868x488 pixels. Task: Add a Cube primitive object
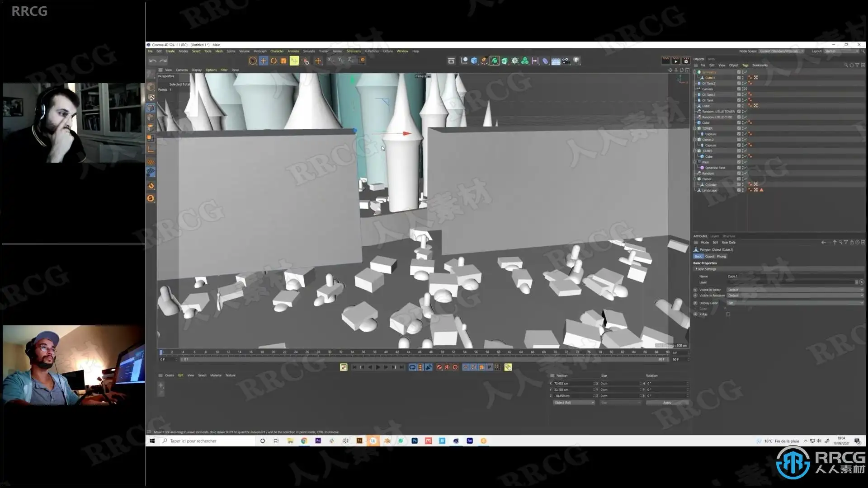point(474,61)
